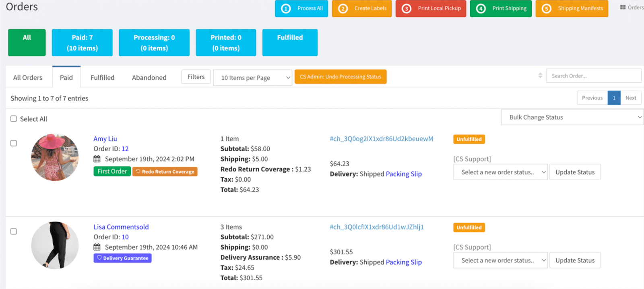This screenshot has width=644, height=289.
Task: Click the Print Shipping step 4 button
Action: tap(501, 8)
